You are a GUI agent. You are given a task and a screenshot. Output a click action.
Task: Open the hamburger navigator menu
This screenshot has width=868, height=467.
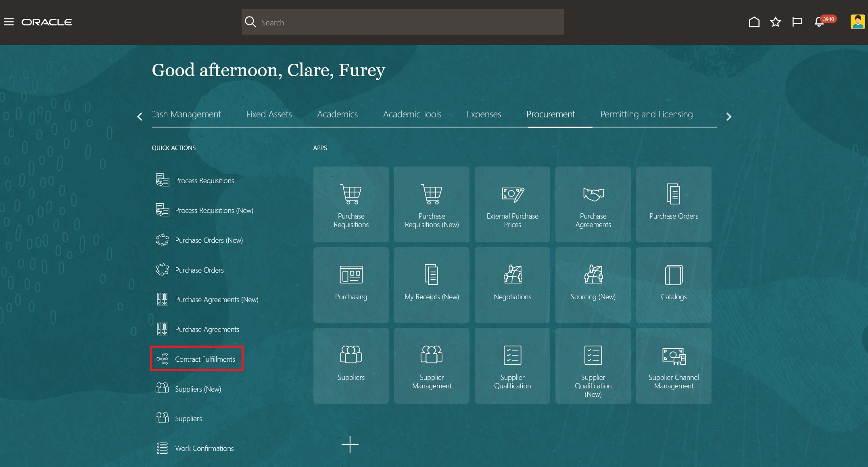click(x=9, y=22)
